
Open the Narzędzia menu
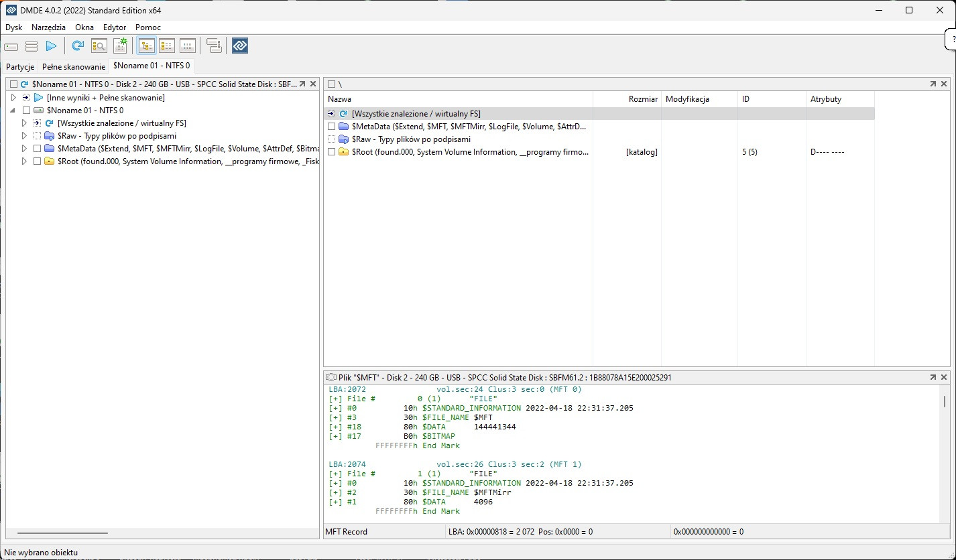pyautogui.click(x=48, y=27)
